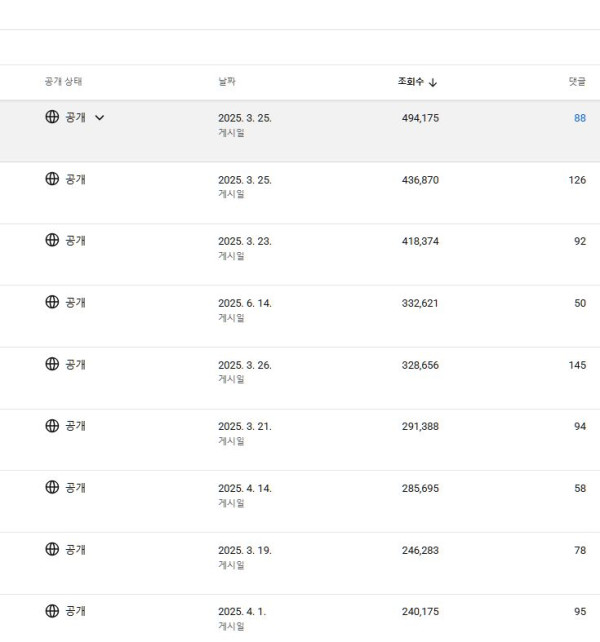Click the date 2025. 3. 19.
Image resolution: width=600 pixels, height=642 pixels.
(245, 550)
